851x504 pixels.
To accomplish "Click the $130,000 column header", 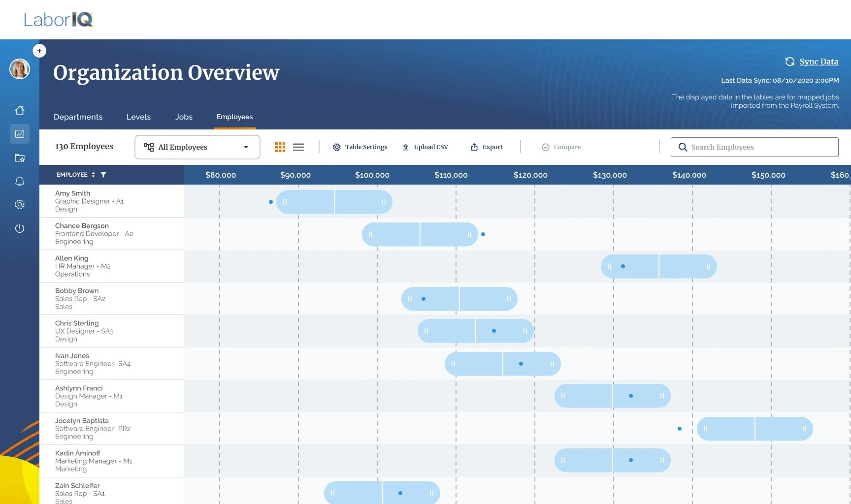I will [610, 175].
